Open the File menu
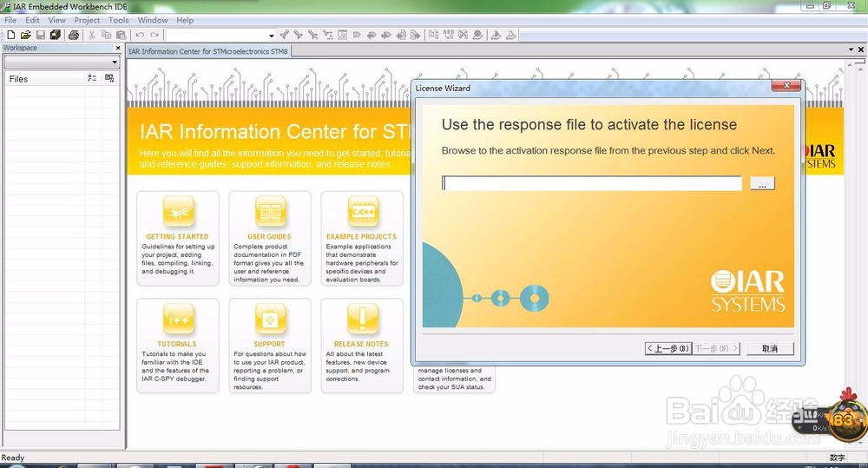 pos(10,20)
